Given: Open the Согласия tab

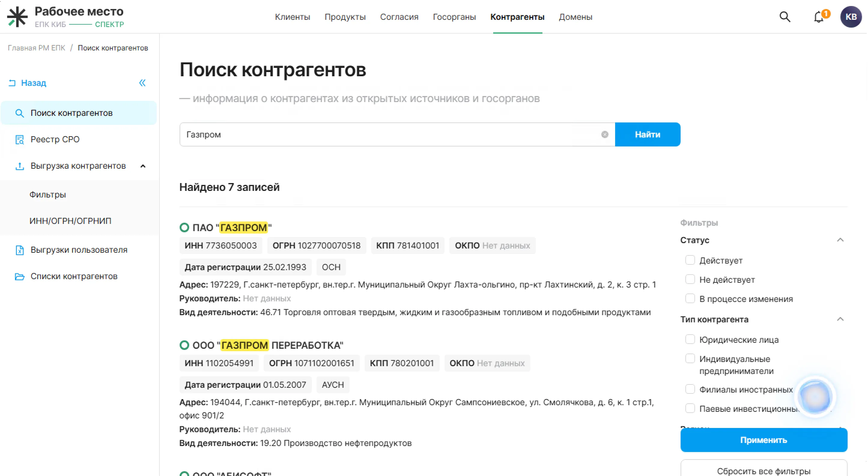Looking at the screenshot, I should 399,17.
